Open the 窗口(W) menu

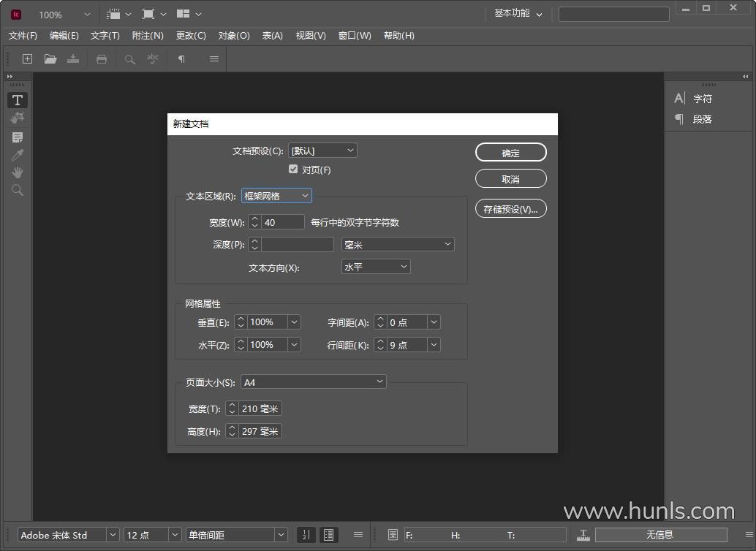pos(355,36)
